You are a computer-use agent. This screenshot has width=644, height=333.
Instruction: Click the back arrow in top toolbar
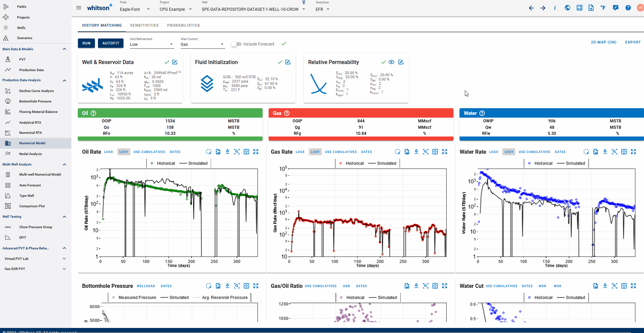(x=531, y=8)
